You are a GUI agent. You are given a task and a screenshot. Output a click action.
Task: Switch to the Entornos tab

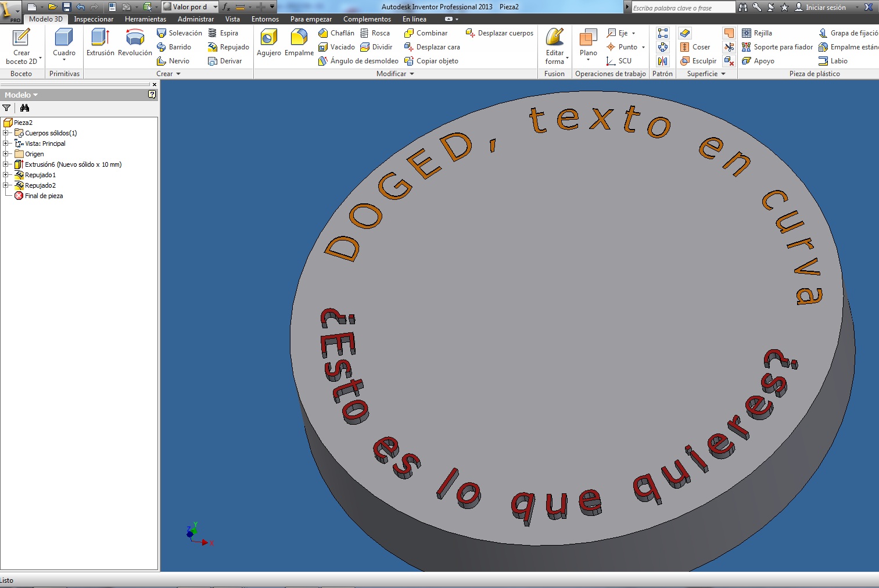coord(265,19)
